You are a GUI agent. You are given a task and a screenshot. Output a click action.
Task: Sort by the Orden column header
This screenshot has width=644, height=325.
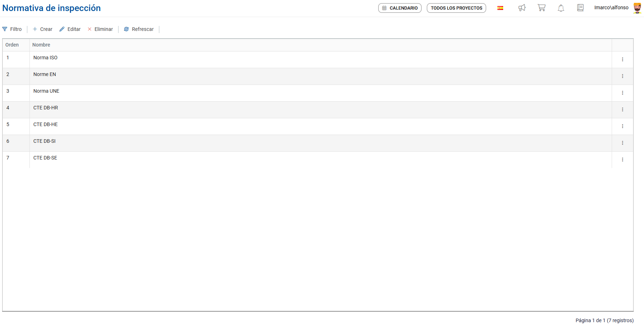tap(12, 45)
